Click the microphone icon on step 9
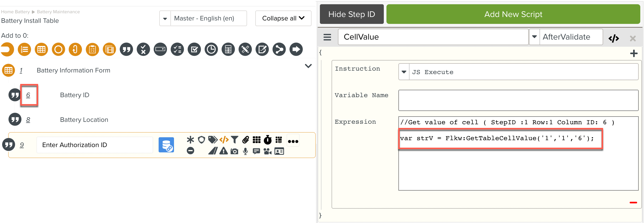This screenshot has width=644, height=223. [245, 151]
